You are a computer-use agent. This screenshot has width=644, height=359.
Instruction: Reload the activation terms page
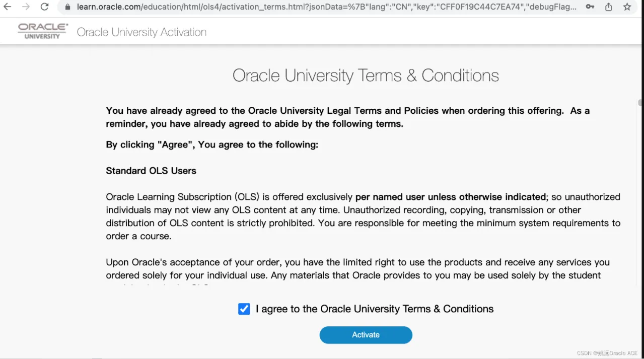(x=44, y=7)
